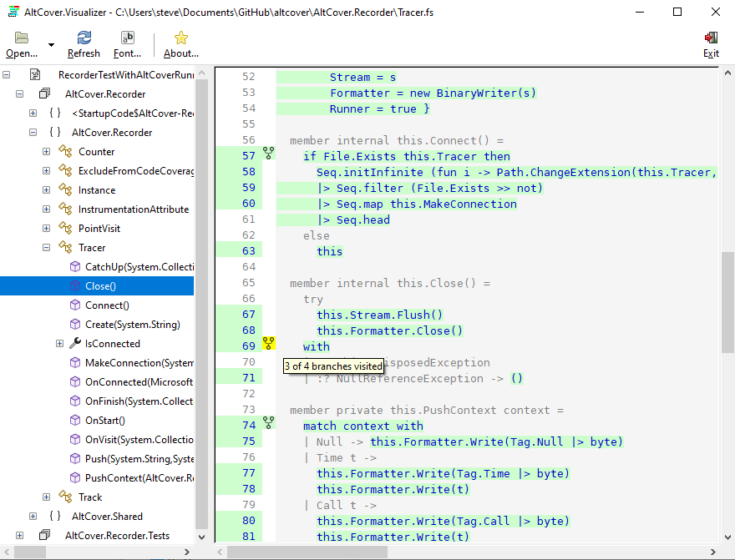Click the Refresh toolbar label
The image size is (735, 560).
[x=84, y=53]
